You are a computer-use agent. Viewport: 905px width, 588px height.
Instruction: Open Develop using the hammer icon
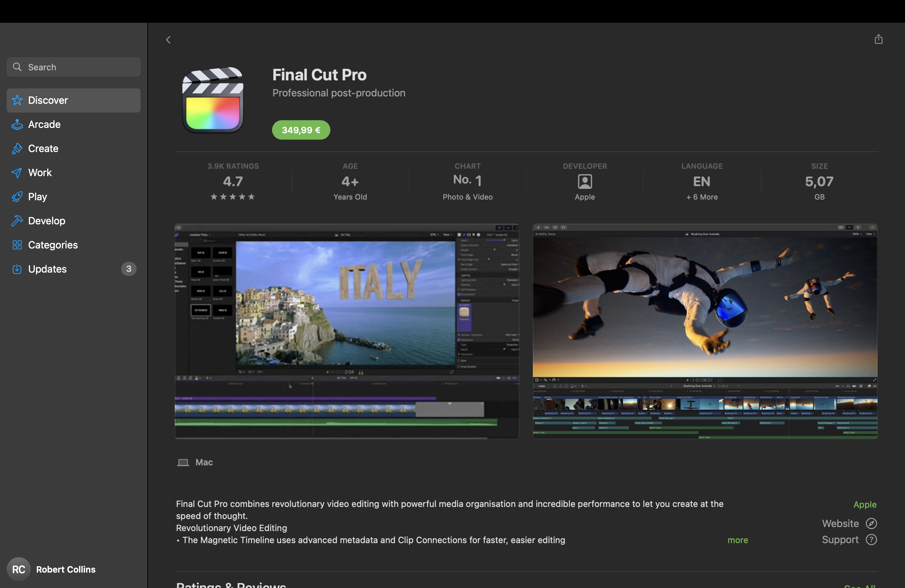tap(17, 221)
